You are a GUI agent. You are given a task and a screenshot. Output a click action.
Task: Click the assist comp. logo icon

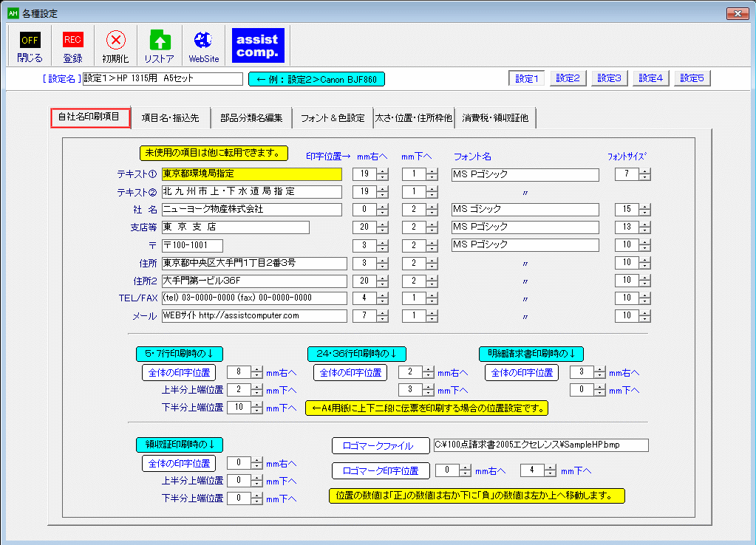tap(257, 46)
